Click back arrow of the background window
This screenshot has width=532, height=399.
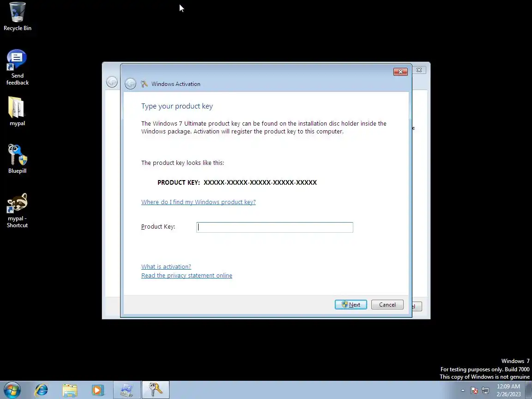point(112,82)
